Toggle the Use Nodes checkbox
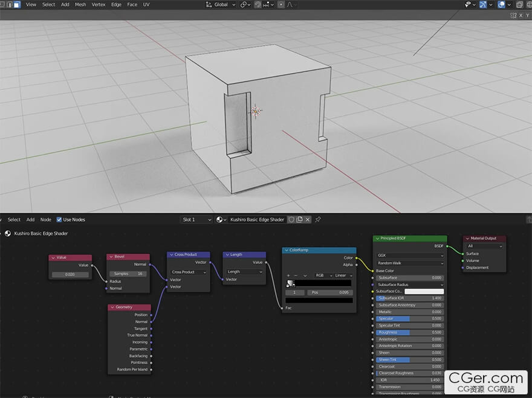532x398 pixels. 59,220
